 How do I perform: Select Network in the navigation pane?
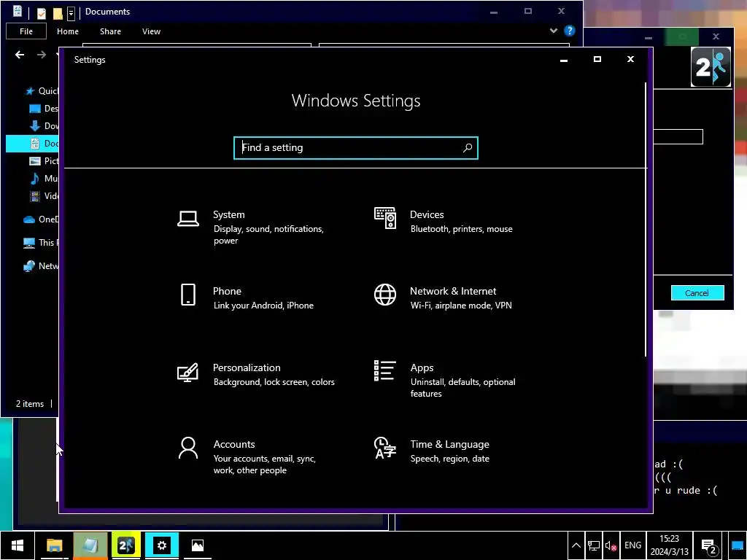coord(41,265)
